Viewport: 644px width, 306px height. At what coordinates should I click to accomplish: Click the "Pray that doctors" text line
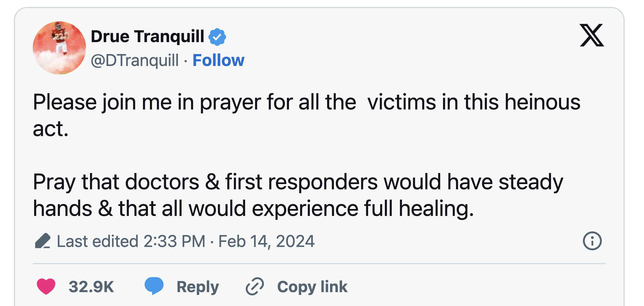pos(298,182)
